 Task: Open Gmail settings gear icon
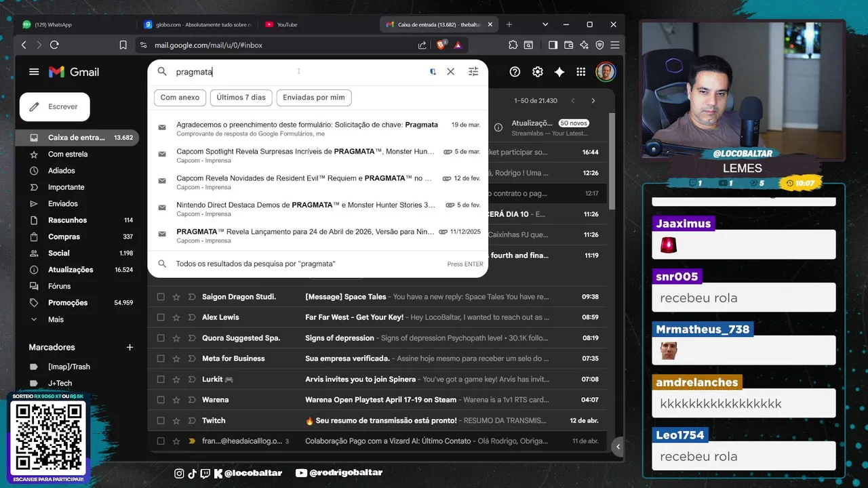[537, 72]
